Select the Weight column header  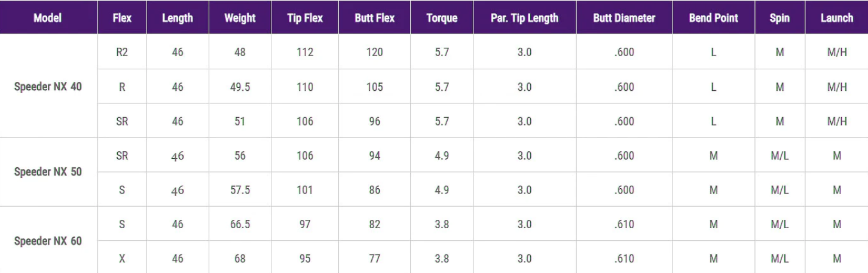click(x=240, y=18)
